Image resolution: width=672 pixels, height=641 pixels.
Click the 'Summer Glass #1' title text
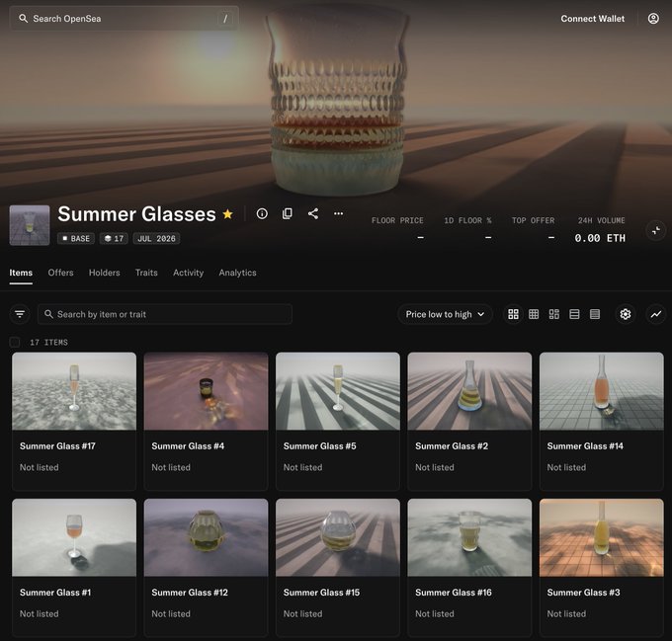click(x=55, y=593)
